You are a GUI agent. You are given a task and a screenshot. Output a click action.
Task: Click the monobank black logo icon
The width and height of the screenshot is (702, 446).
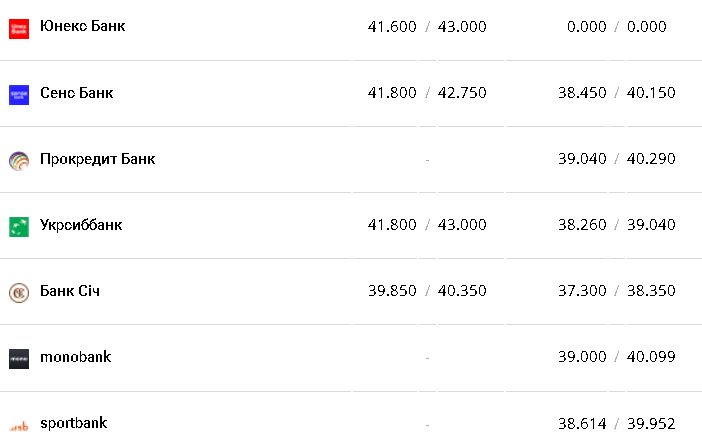19,358
